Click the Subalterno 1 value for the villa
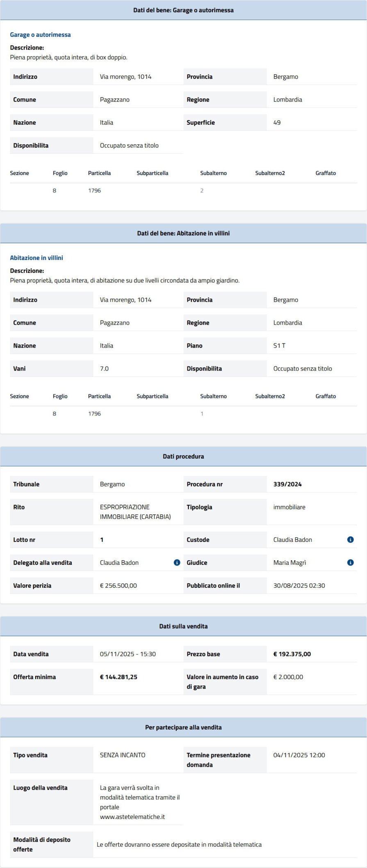The height and width of the screenshot is (868, 367). click(202, 414)
